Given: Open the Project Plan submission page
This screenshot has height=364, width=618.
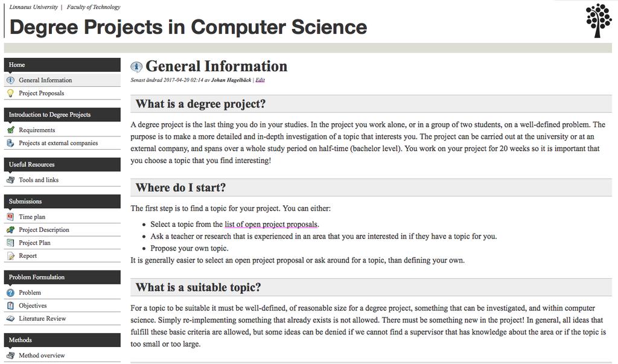Looking at the screenshot, I should tap(34, 243).
